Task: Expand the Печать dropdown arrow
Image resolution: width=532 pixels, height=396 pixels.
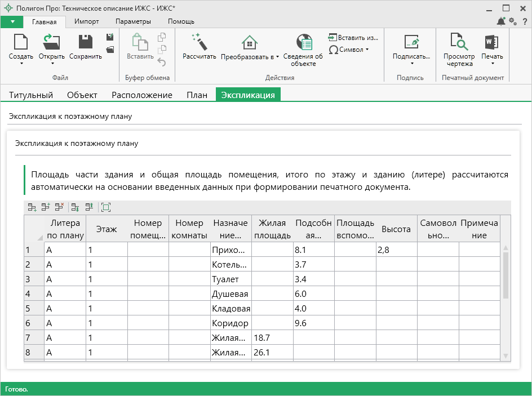Action: (x=492, y=63)
